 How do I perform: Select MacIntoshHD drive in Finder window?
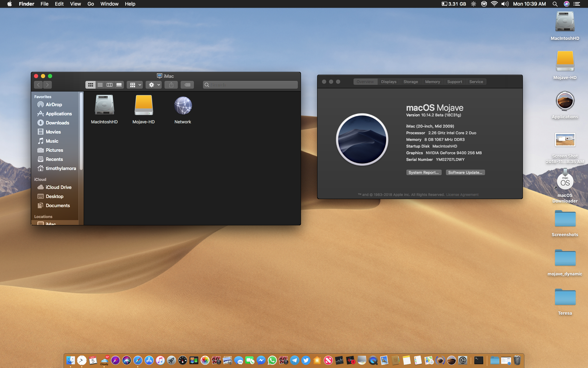pyautogui.click(x=104, y=109)
